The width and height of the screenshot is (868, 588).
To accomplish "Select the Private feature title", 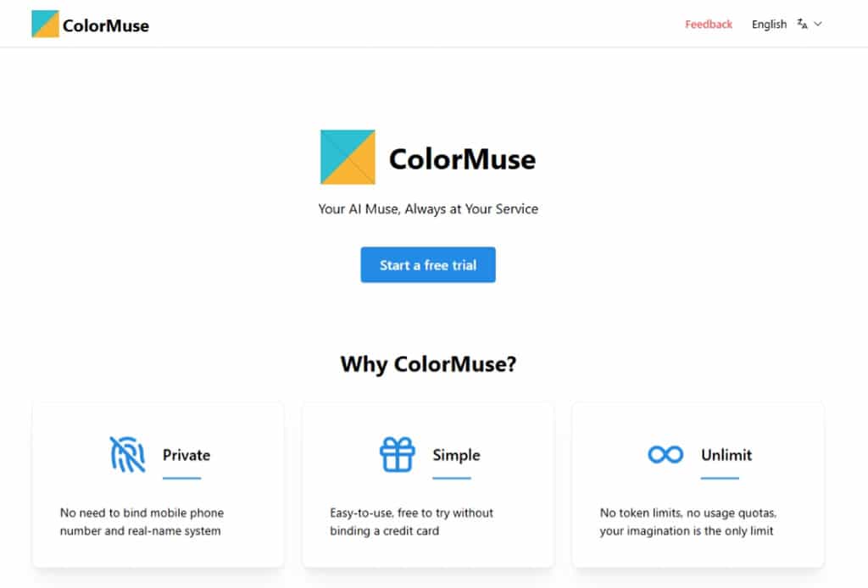I will (x=186, y=455).
